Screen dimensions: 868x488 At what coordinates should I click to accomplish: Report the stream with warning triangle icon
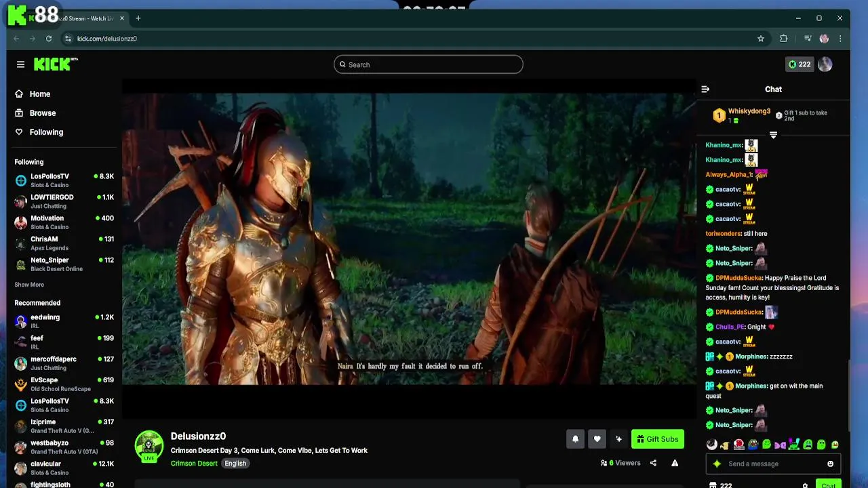[675, 463]
